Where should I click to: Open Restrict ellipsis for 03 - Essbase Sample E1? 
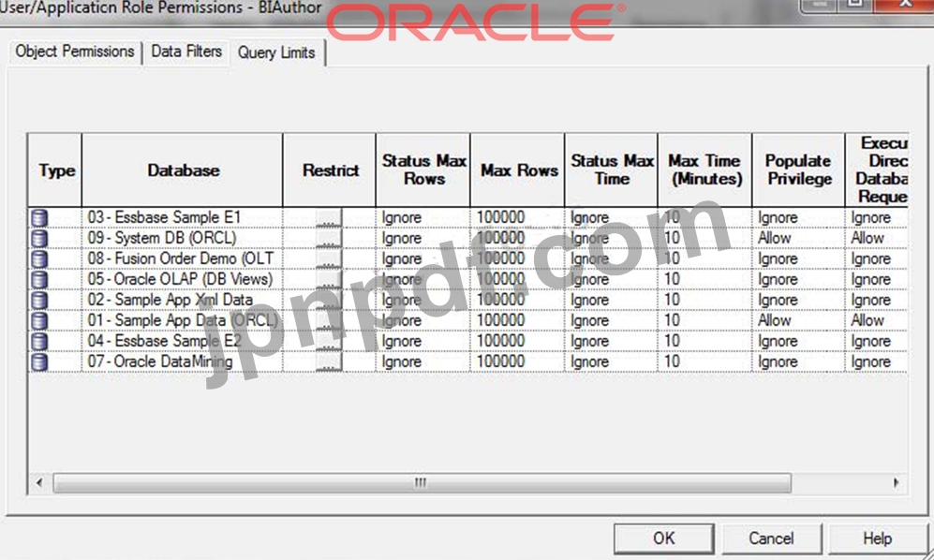[329, 218]
